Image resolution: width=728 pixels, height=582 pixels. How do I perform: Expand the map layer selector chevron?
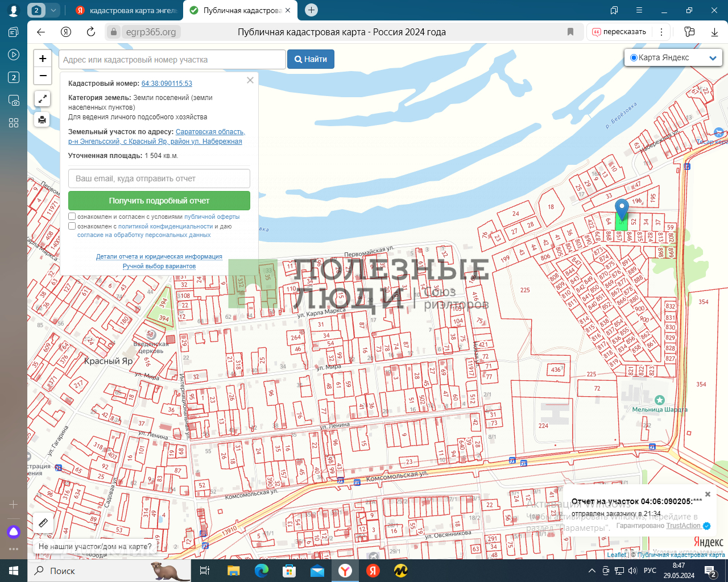pos(713,58)
